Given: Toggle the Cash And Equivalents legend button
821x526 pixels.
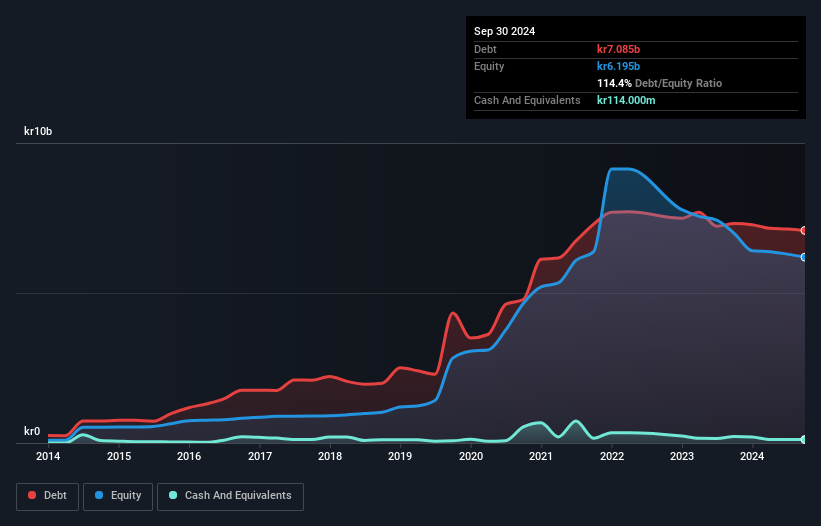Looking at the screenshot, I should [230, 496].
